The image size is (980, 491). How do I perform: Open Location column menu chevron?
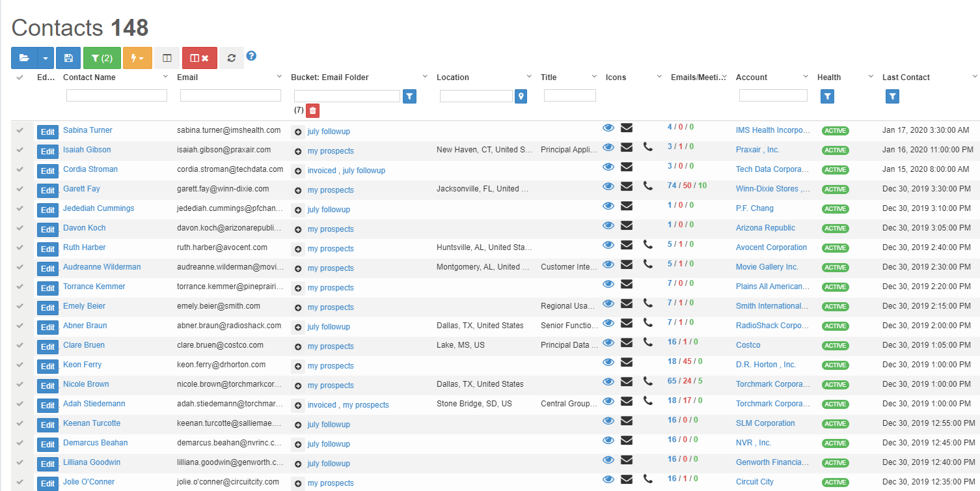pyautogui.click(x=529, y=77)
